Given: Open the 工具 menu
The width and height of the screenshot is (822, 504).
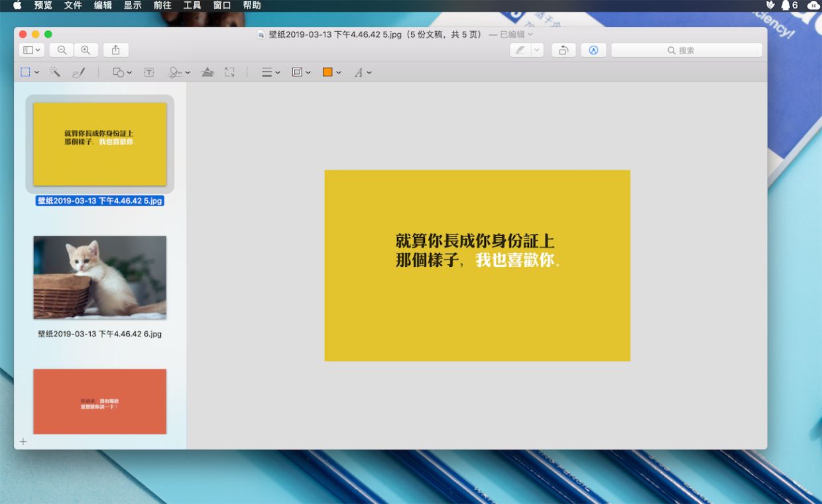Looking at the screenshot, I should coord(192,5).
